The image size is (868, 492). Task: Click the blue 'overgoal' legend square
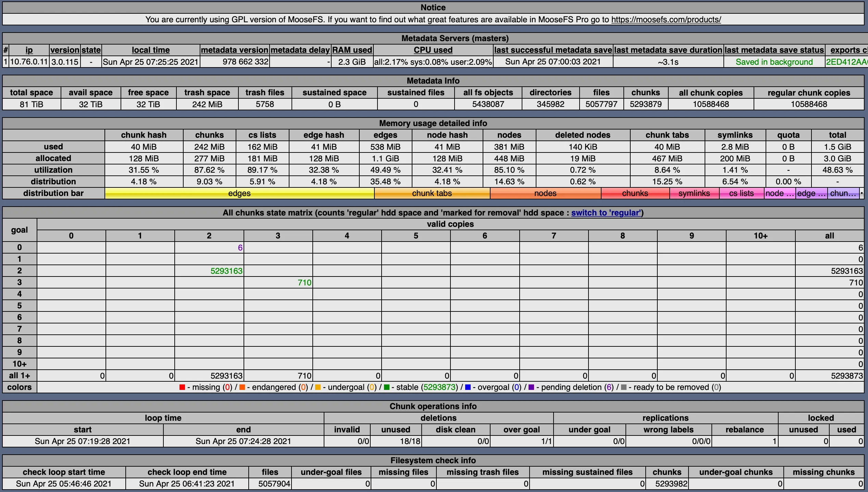click(468, 387)
